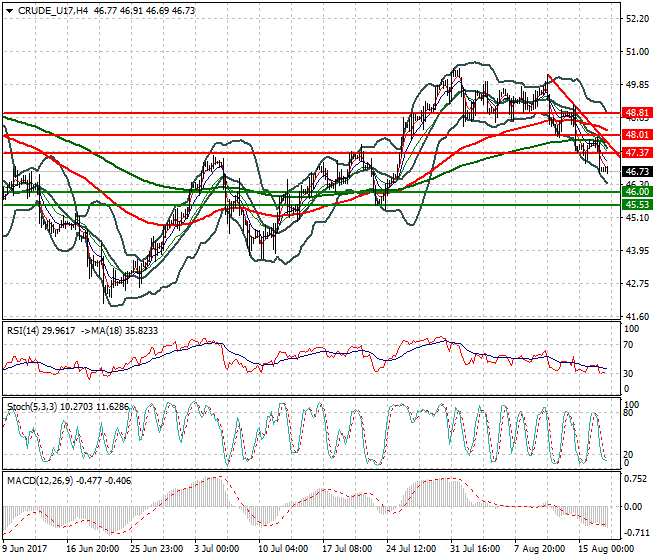Screen dimensions: 660x560
Task: Select the 43.95 price scale value
Action: (x=637, y=251)
